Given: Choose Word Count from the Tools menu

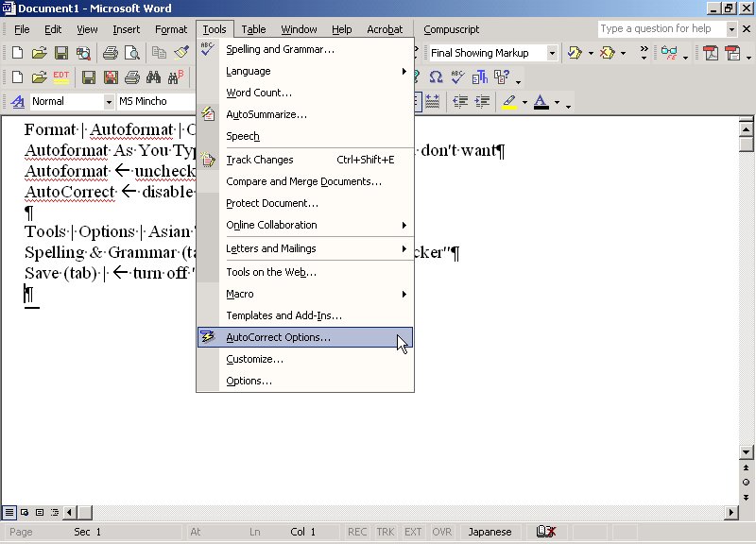Looking at the screenshot, I should click(x=258, y=93).
